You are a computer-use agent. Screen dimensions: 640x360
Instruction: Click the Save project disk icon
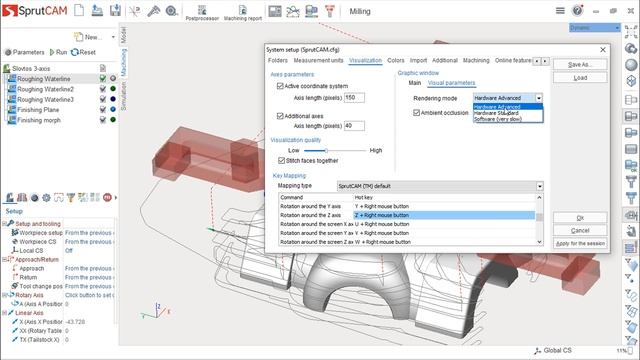(x=116, y=10)
